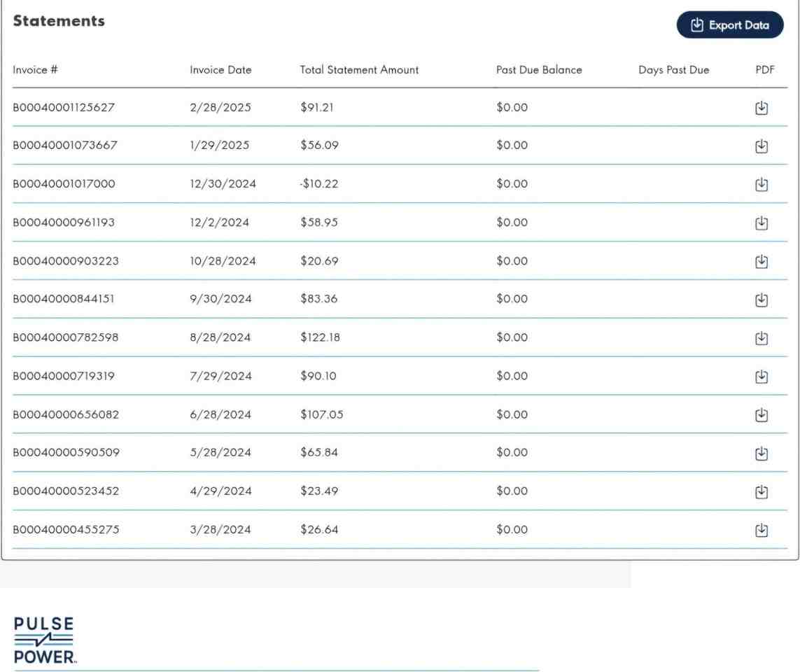Download PDF for the 3/28/2024 invoice
The image size is (800, 672).
click(x=762, y=528)
